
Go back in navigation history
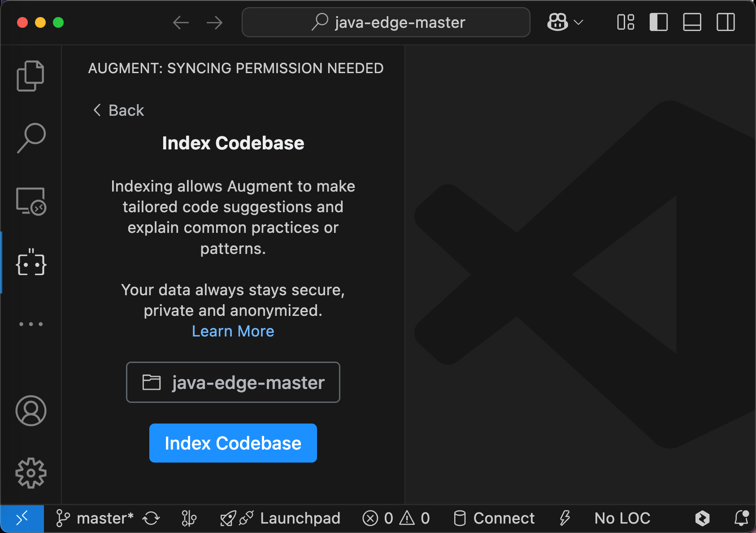tap(181, 22)
